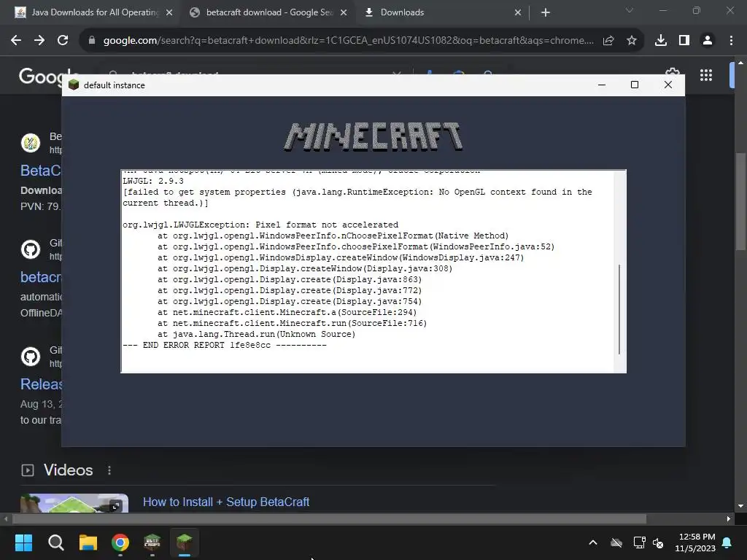This screenshot has height=560, width=747.
Task: Click the BetaCraft launcher taskbar icon
Action: coord(152,542)
